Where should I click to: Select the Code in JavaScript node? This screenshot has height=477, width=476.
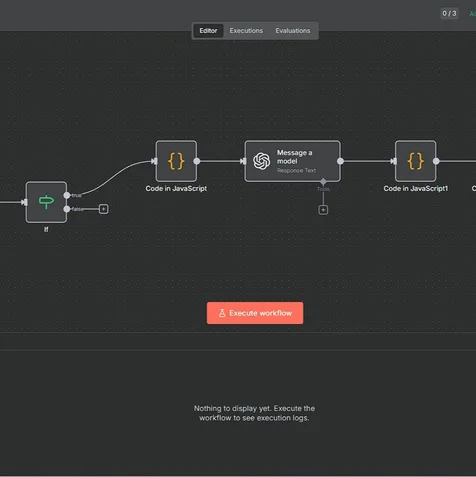[176, 161]
